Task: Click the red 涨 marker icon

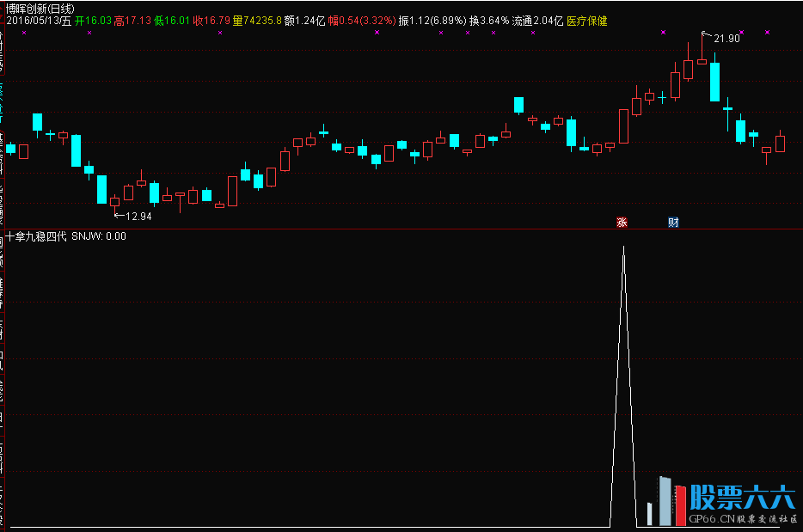Action: point(622,223)
